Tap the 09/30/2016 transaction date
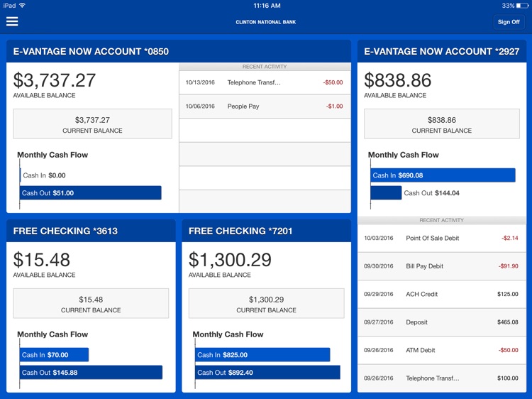 click(x=379, y=266)
